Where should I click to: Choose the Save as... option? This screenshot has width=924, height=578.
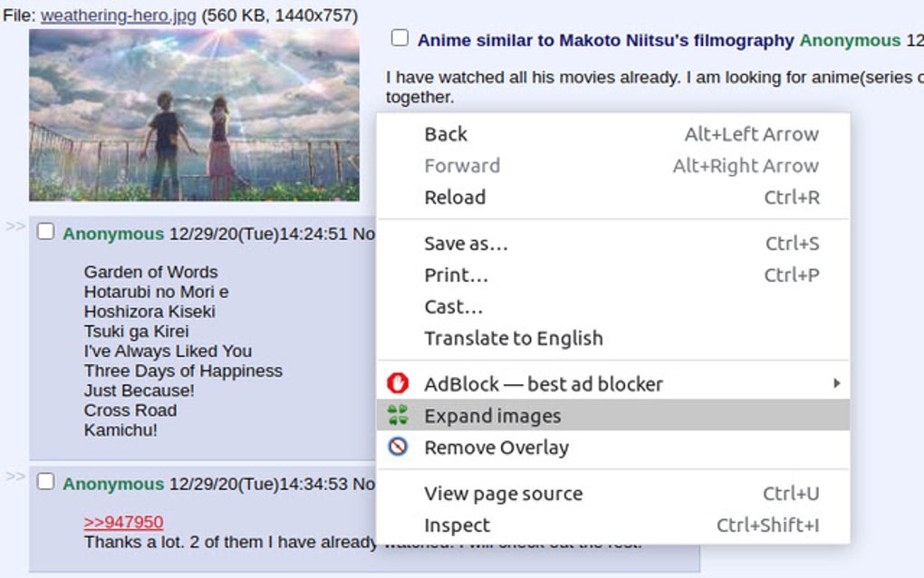[x=467, y=243]
